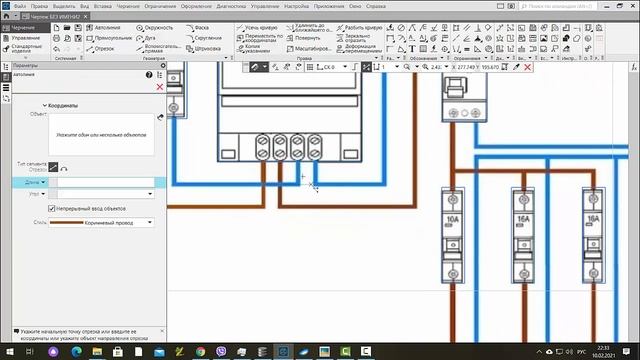
Task: Select the Отрезок tool
Action: [x=100, y=49]
